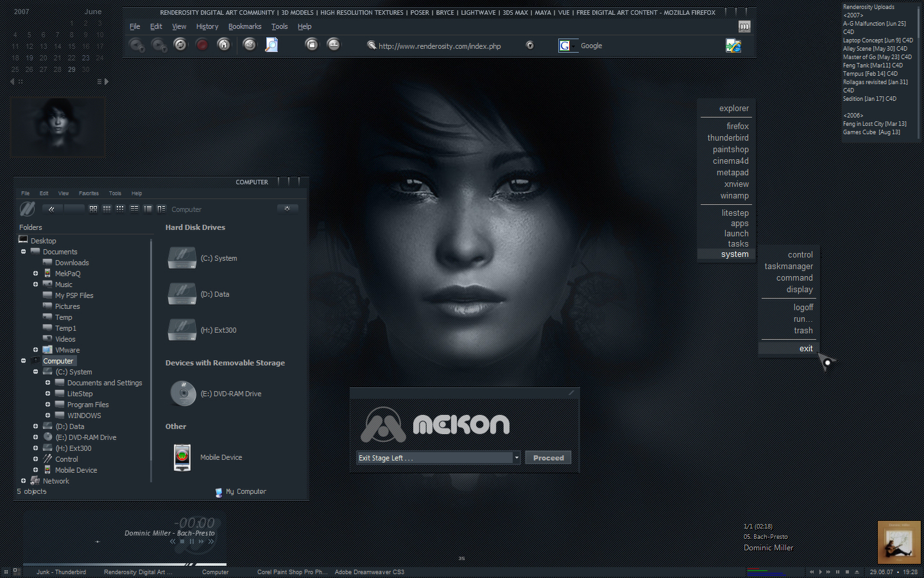Viewport: 924px width, 578px height.
Task: Switch to Adobe Dreamweaver CS3 in the taskbar
Action: click(x=370, y=572)
